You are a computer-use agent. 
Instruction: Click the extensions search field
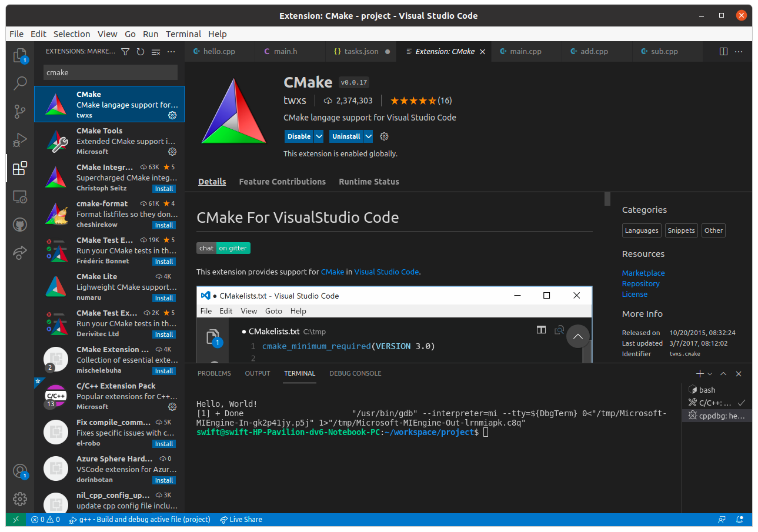tap(111, 72)
